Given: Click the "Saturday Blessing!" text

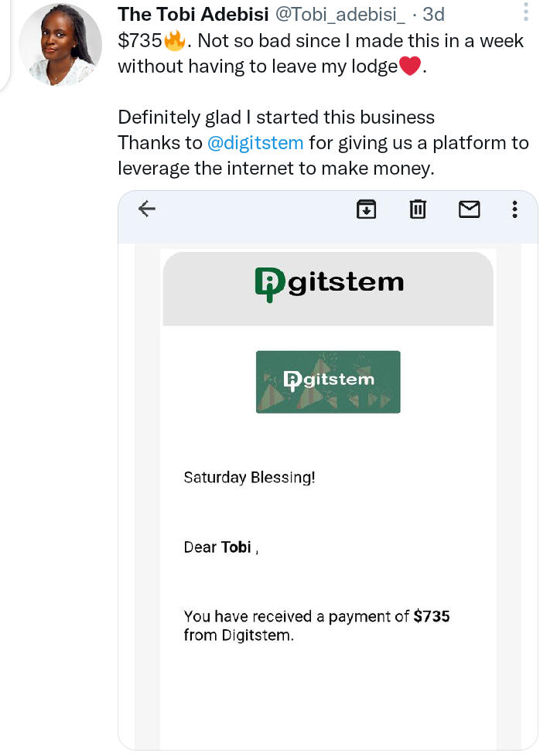Looking at the screenshot, I should pos(249,477).
